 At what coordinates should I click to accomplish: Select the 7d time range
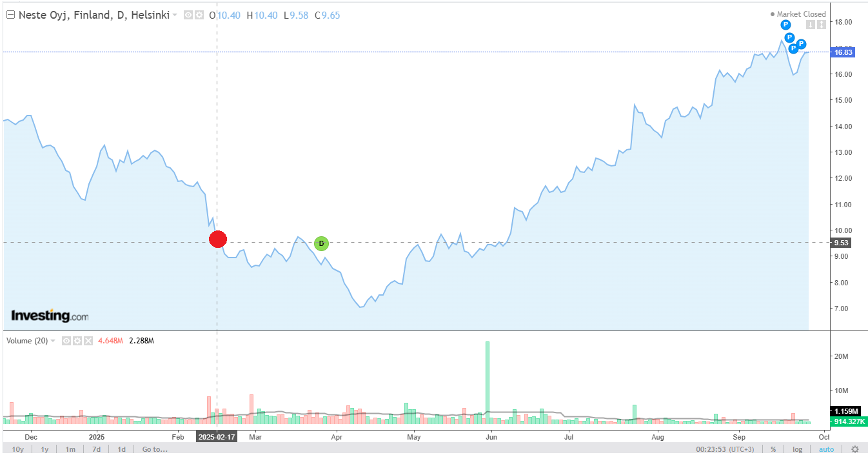95,449
